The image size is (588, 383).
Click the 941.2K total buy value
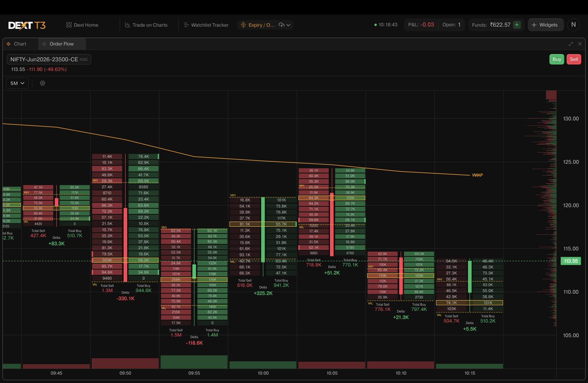click(x=281, y=285)
